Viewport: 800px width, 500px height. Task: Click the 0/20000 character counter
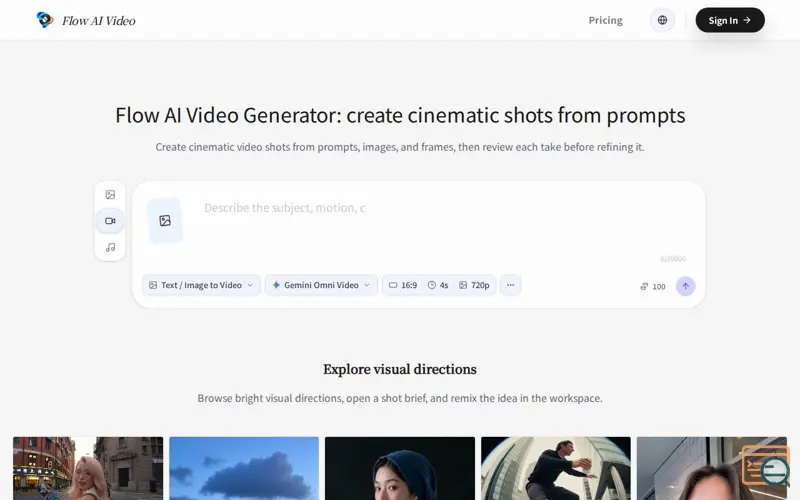coord(672,259)
